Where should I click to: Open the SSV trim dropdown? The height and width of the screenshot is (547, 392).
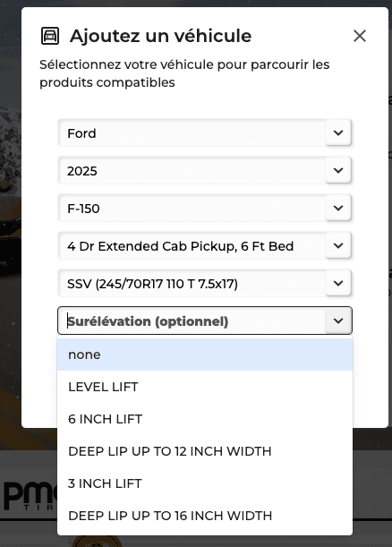pos(205,284)
